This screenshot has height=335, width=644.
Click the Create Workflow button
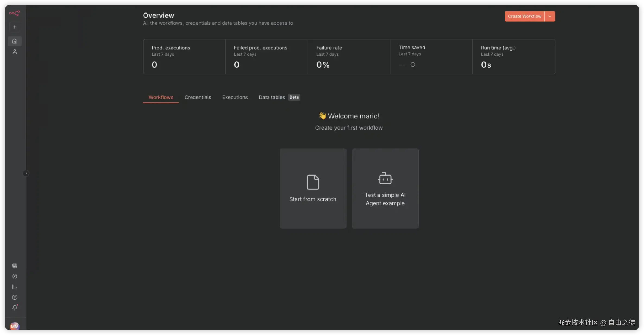click(524, 16)
